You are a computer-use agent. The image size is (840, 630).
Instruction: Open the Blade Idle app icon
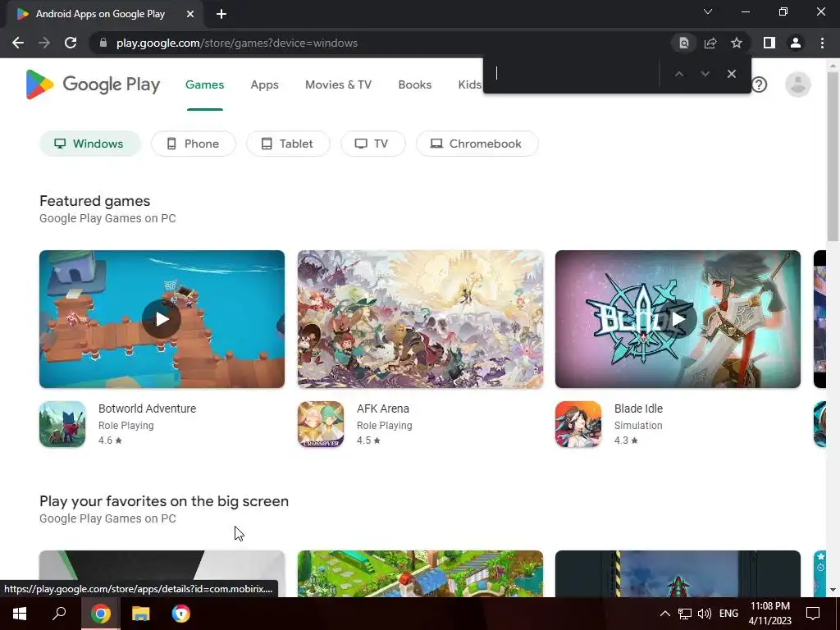pyautogui.click(x=578, y=424)
